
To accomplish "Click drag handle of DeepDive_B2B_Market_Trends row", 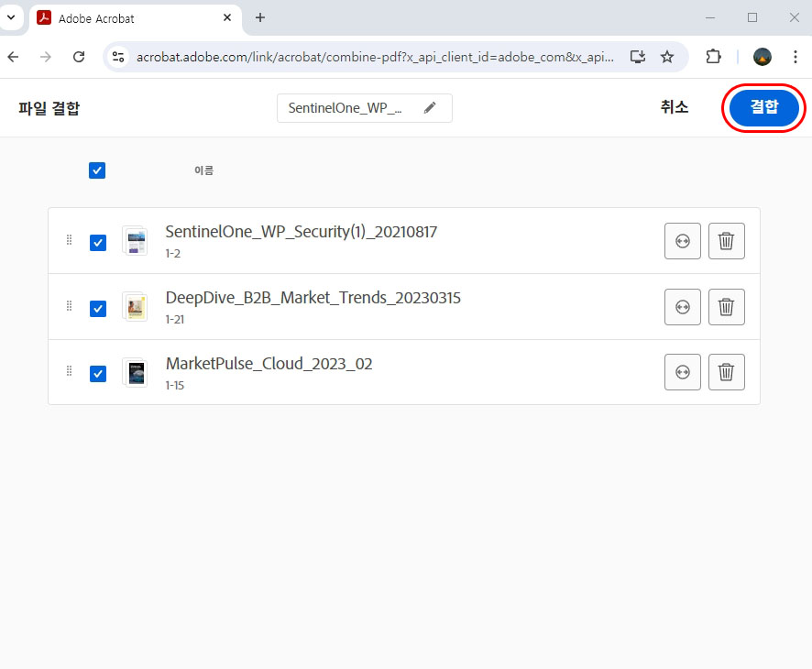I will click(x=69, y=306).
